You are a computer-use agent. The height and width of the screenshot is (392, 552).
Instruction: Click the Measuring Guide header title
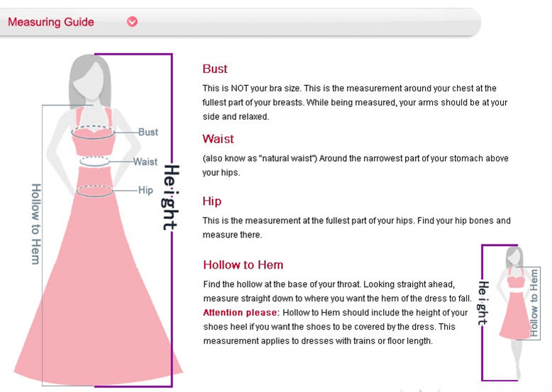tap(51, 22)
